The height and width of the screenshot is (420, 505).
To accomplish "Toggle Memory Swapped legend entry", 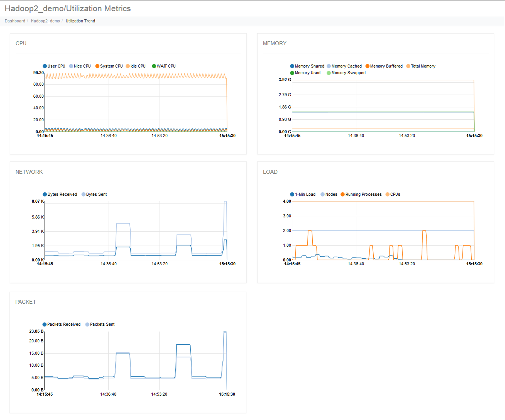I will [x=329, y=73].
